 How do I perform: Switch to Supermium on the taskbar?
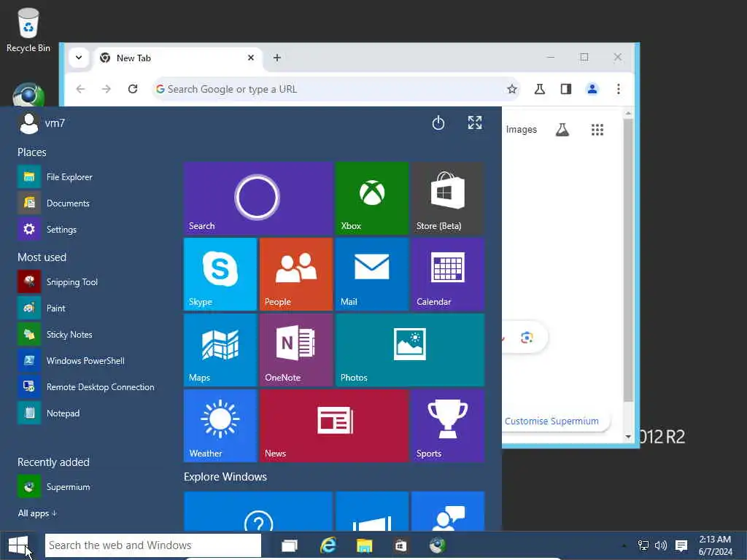pyautogui.click(x=438, y=545)
